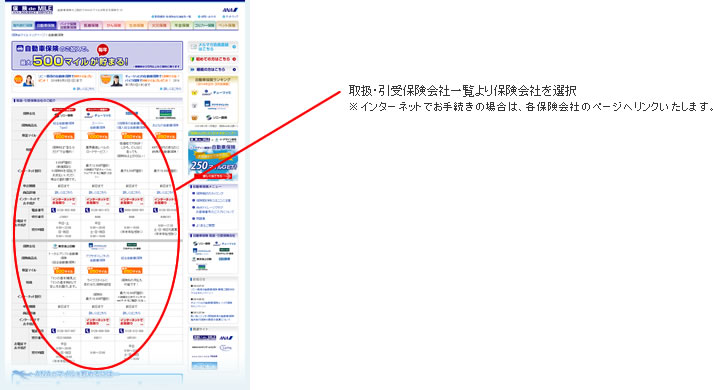This screenshot has height=390, width=713.
Task: Click the 東京海上日動 logo in the lower table
Action: coord(64,246)
